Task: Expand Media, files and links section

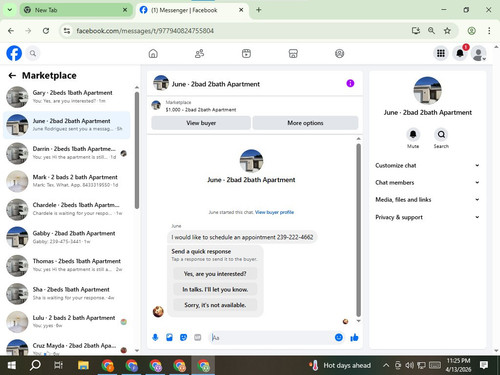Action: point(427,200)
